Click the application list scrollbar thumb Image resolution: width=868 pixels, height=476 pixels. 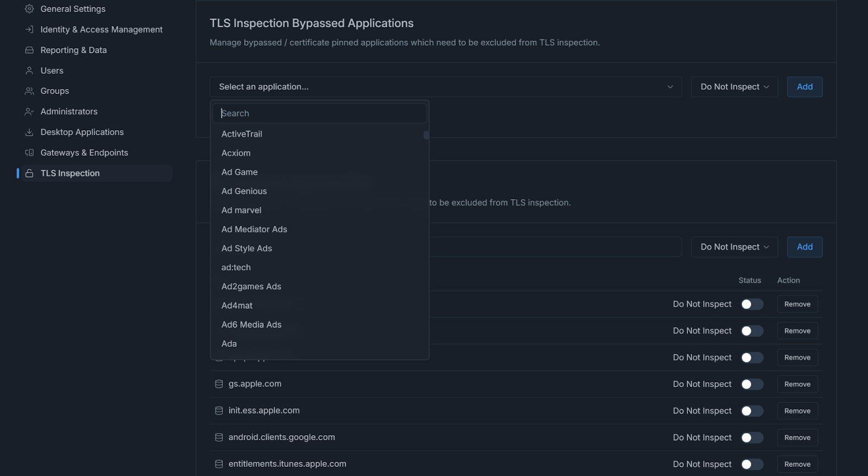pos(426,135)
